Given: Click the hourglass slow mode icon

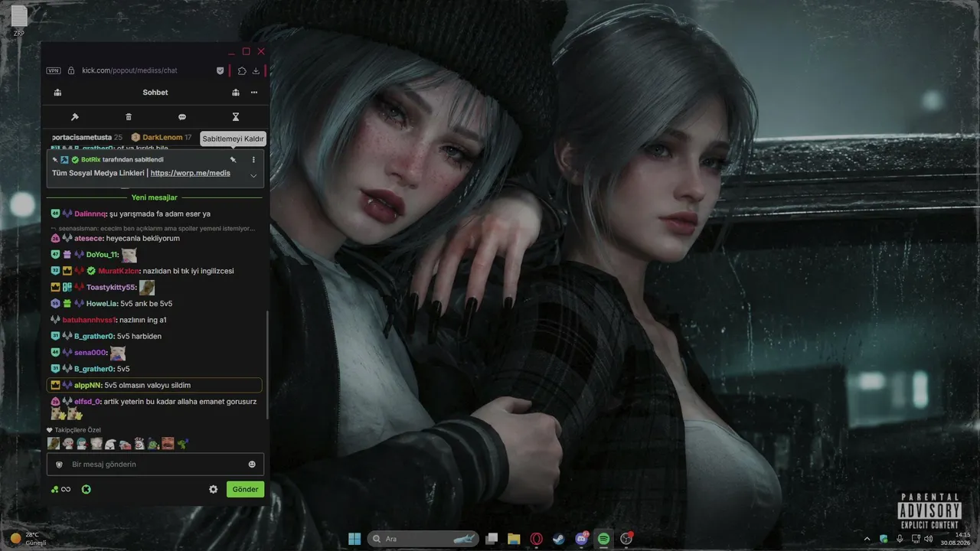Looking at the screenshot, I should click(x=236, y=117).
